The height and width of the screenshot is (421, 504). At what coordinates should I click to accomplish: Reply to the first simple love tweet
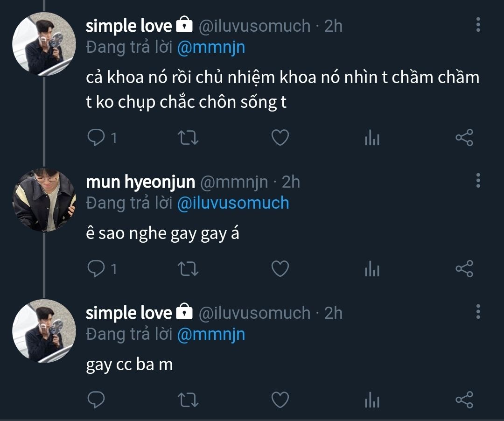click(x=96, y=138)
